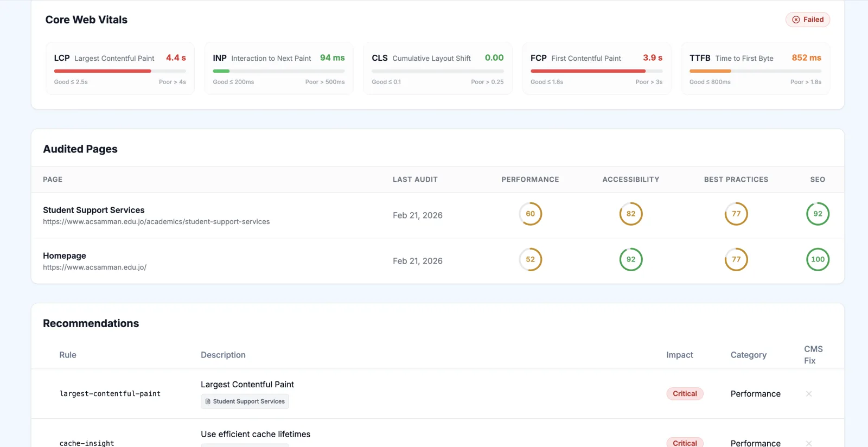Viewport: 868px width, 447px height.
Task: Select the CLS 0.00 value
Action: [x=494, y=58]
